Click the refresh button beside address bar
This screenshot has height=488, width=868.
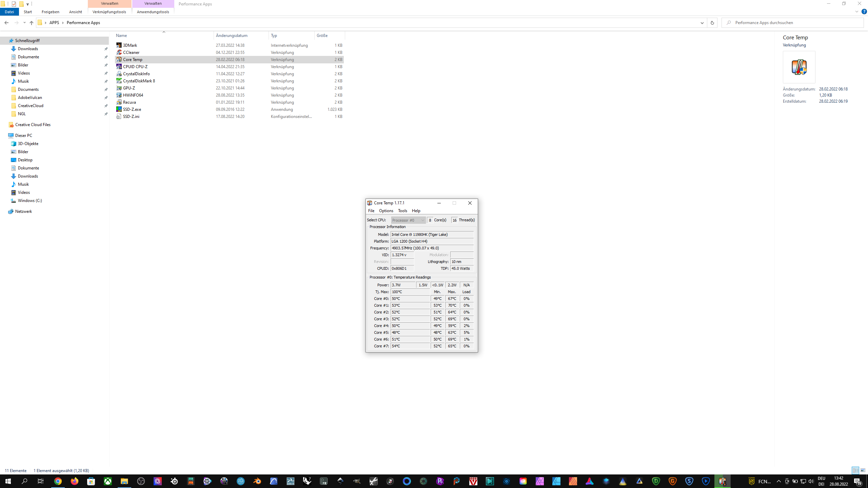712,23
